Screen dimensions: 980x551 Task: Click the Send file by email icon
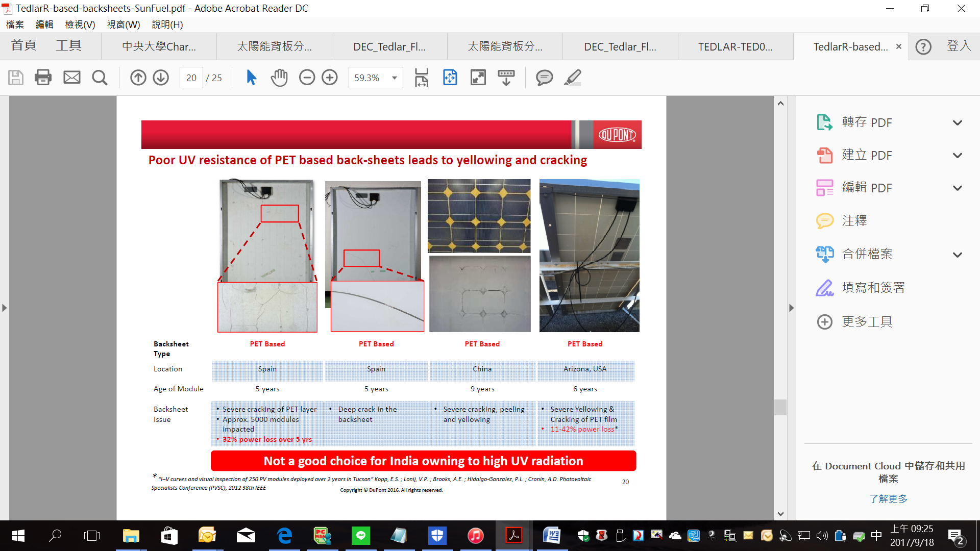click(x=71, y=78)
